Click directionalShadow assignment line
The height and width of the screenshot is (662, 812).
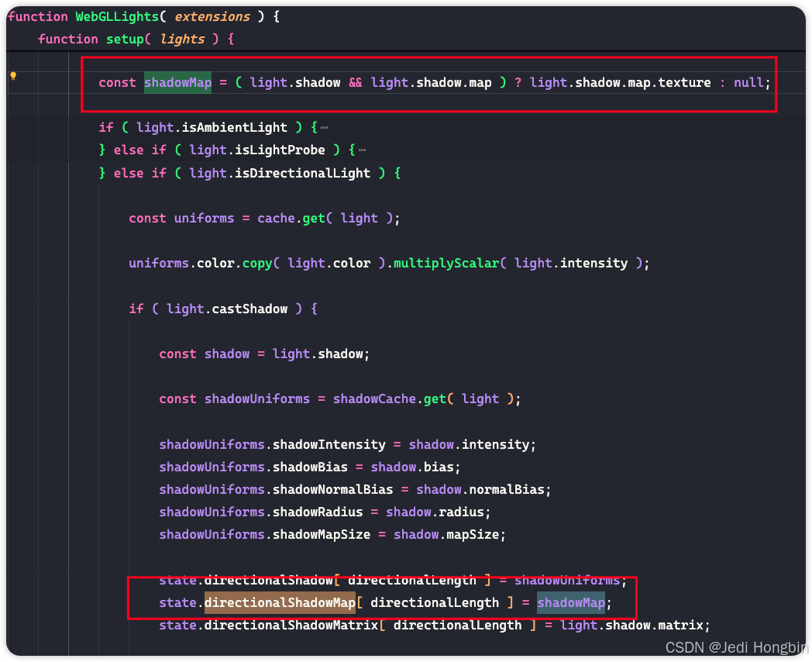pos(393,580)
